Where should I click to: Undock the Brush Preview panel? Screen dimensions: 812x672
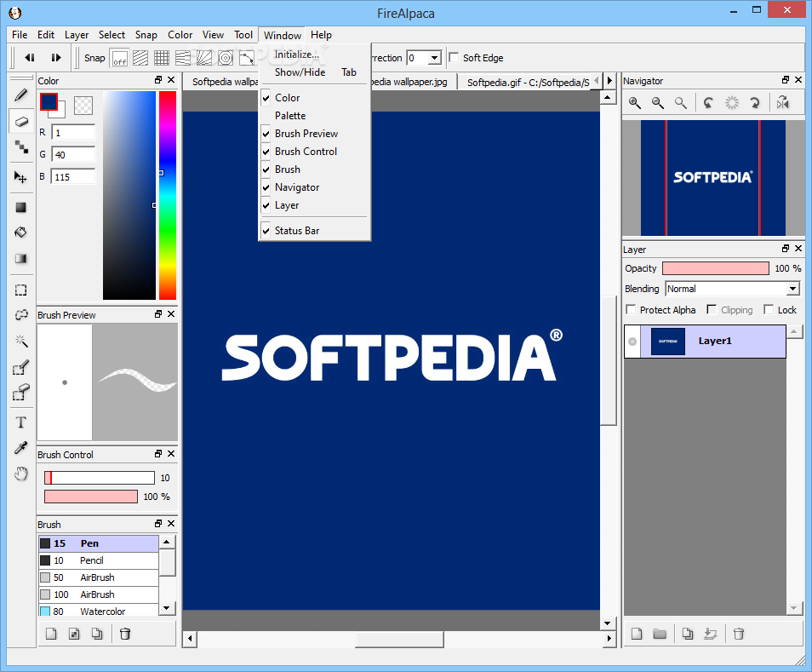(x=158, y=314)
